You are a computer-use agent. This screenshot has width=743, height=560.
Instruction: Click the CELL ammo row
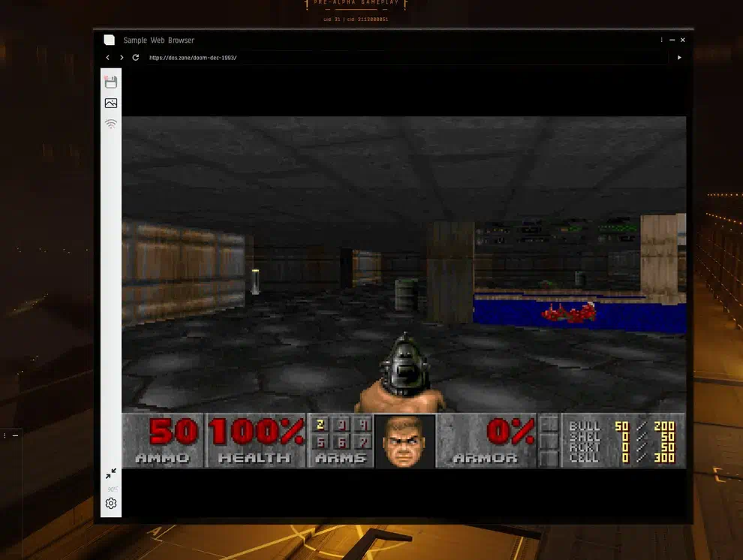pyautogui.click(x=622, y=458)
